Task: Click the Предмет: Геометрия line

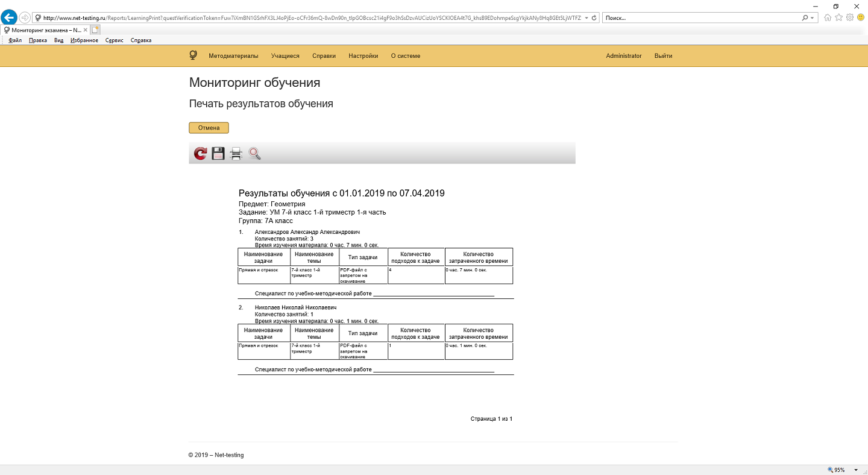Action: 272,204
